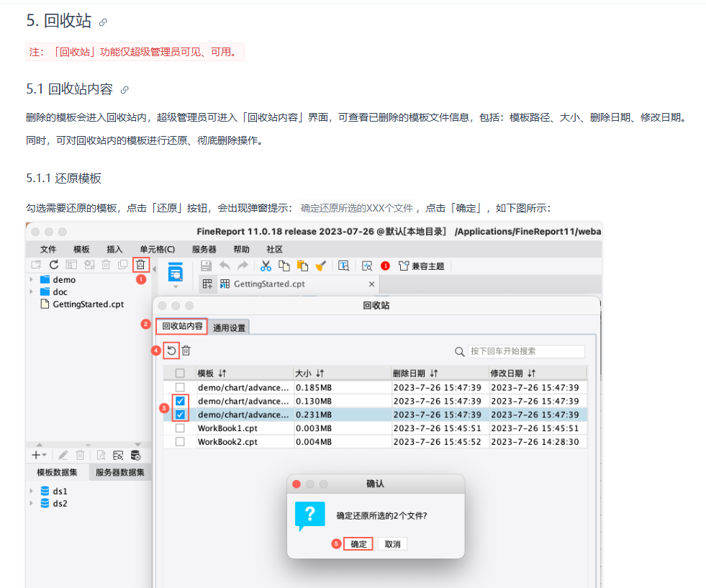Click the trash delete icon beside restore

pyautogui.click(x=186, y=350)
